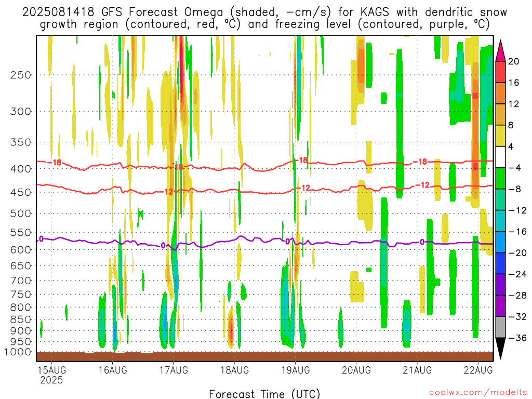Click the 16AUG date label

(113, 370)
